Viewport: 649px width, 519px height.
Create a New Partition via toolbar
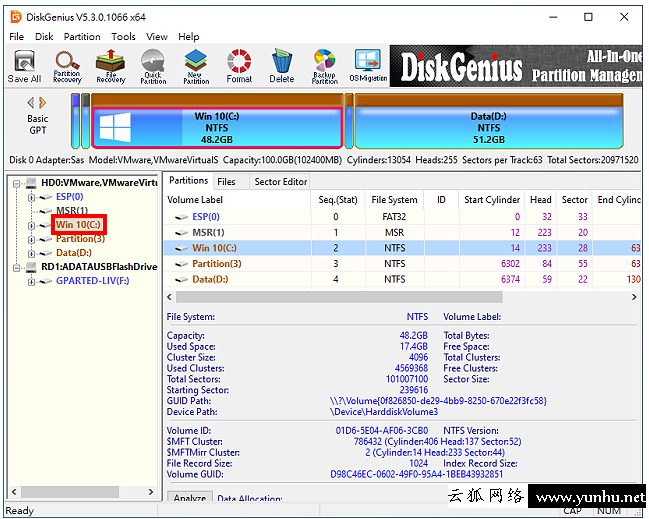tap(196, 67)
